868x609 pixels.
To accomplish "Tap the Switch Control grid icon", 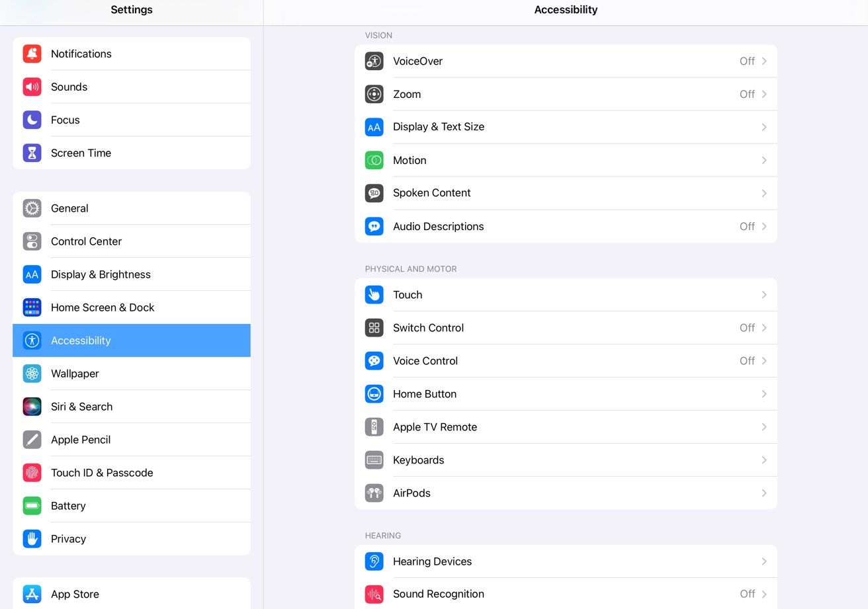I will tap(374, 328).
